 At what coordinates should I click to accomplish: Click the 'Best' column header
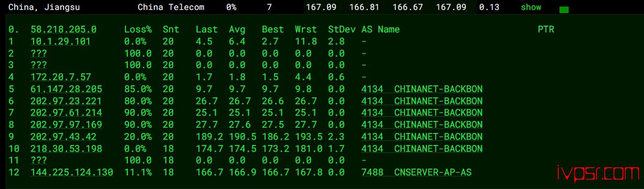click(273, 29)
